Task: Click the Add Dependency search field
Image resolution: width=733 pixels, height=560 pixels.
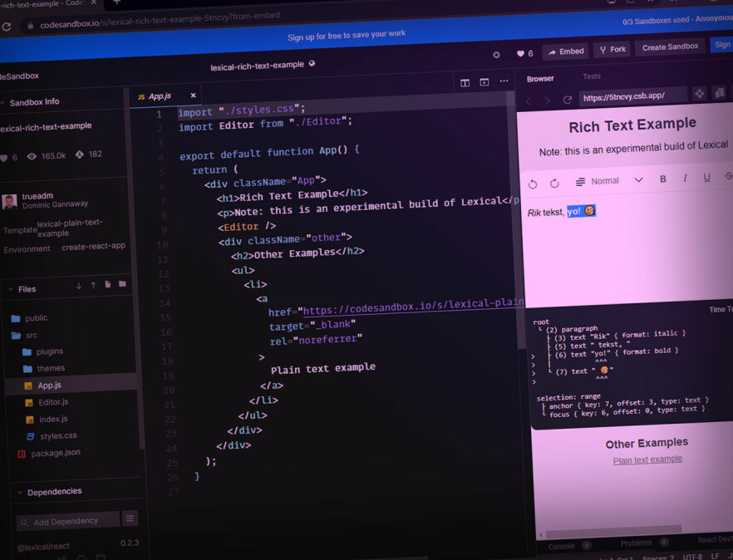Action: click(x=68, y=521)
